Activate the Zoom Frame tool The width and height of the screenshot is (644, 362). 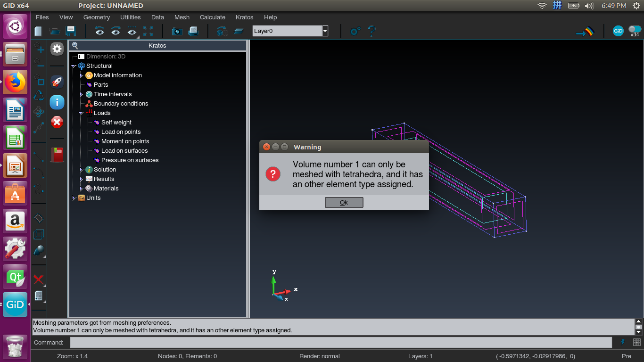tap(39, 80)
